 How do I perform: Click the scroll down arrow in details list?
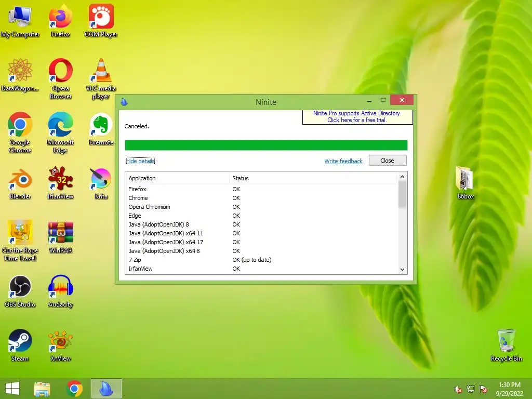coord(403,270)
